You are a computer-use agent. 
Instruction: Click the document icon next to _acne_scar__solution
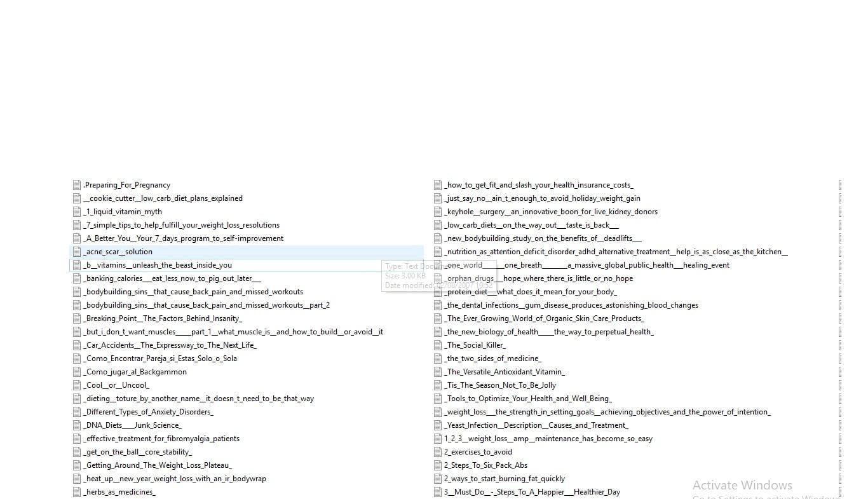click(x=77, y=252)
